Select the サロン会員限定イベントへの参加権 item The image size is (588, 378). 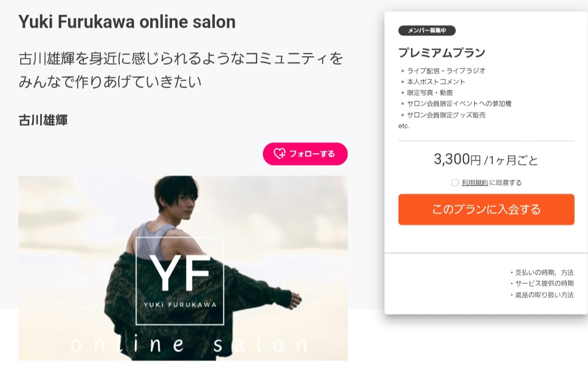459,103
